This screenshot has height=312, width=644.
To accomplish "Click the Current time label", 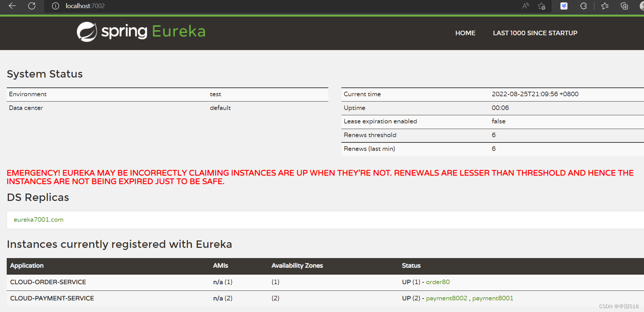I will 362,94.
